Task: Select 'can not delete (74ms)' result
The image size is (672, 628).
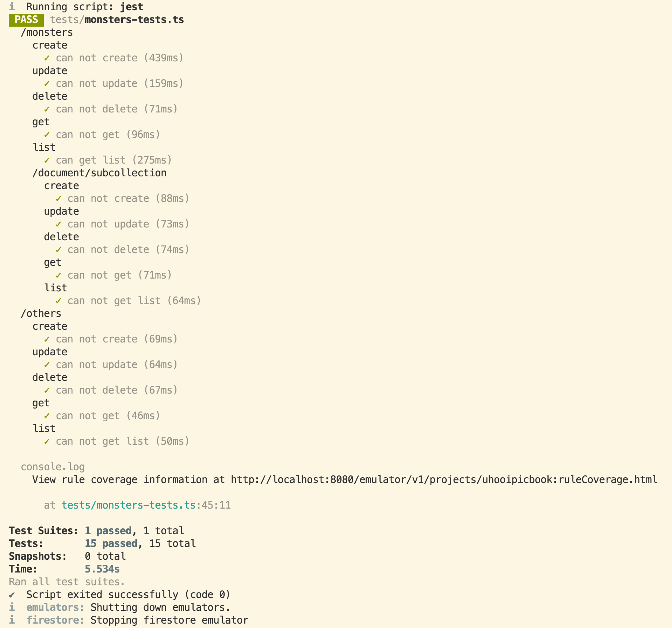Action: coord(129,250)
